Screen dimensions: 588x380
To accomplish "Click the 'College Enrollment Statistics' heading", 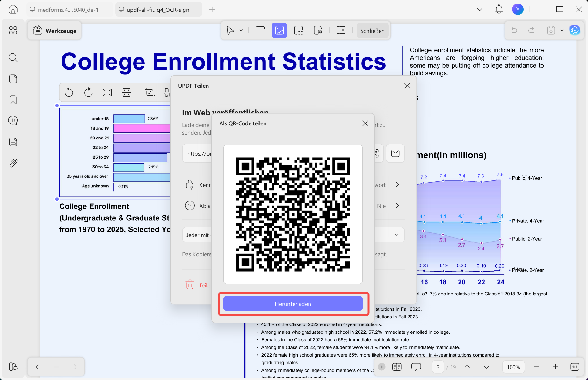I will click(223, 61).
